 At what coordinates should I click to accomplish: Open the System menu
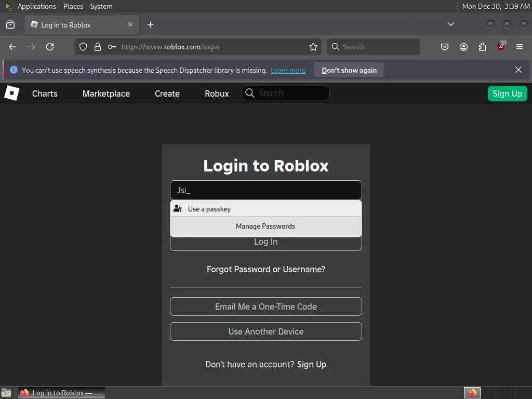(101, 6)
